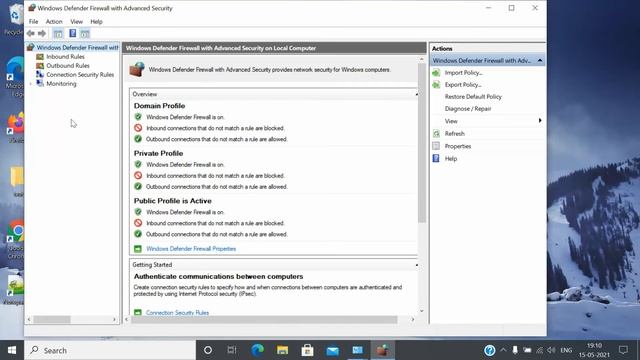640x360 pixels.
Task: Open the Mail app from the taskbar
Action: [332, 350]
